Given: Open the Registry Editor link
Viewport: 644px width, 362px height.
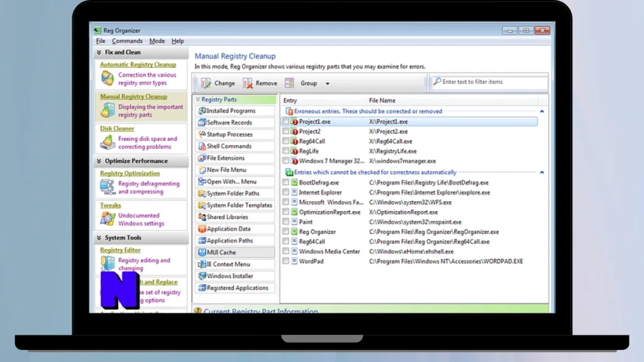Looking at the screenshot, I should 120,250.
